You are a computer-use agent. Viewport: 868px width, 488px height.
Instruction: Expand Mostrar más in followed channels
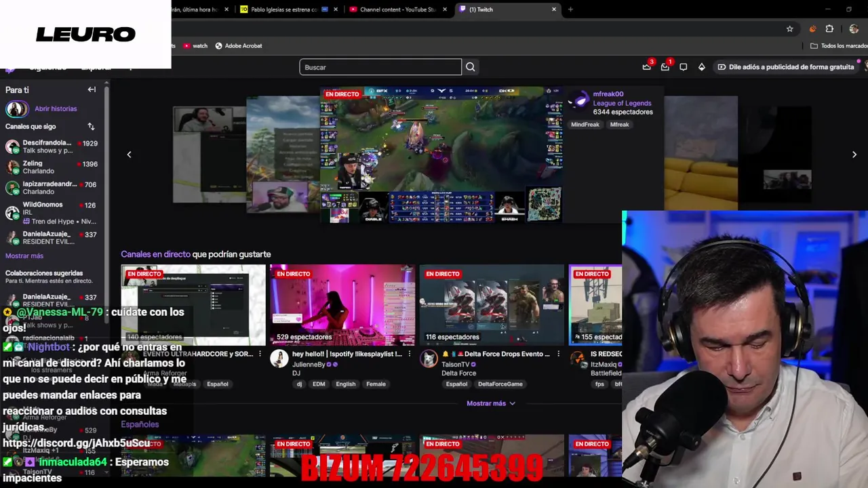click(24, 256)
